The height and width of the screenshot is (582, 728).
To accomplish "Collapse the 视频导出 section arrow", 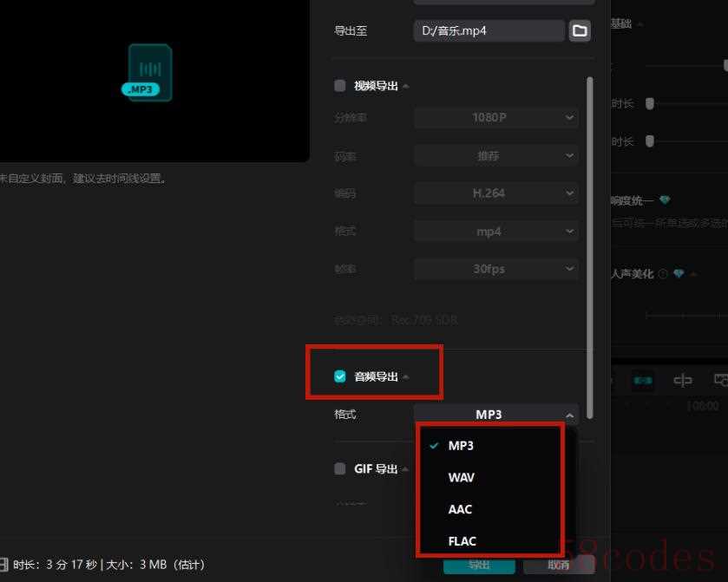I will [406, 86].
